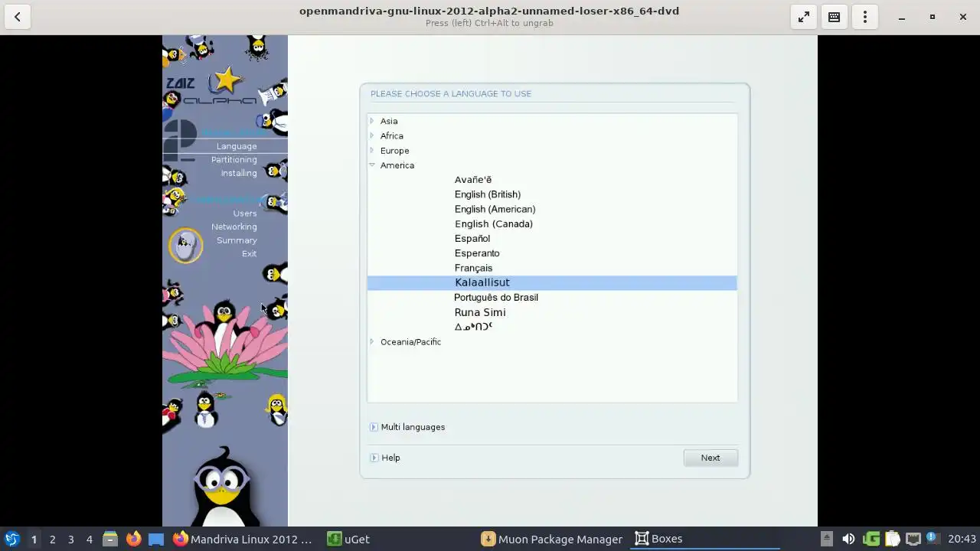980x551 pixels.
Task: Expand the Oceania/Pacific language group
Action: pyautogui.click(x=372, y=342)
